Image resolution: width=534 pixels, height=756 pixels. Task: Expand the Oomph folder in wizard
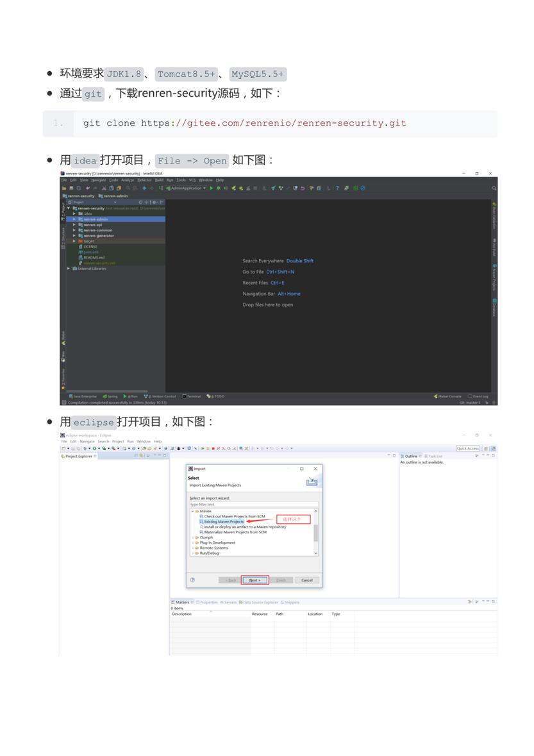(x=192, y=537)
